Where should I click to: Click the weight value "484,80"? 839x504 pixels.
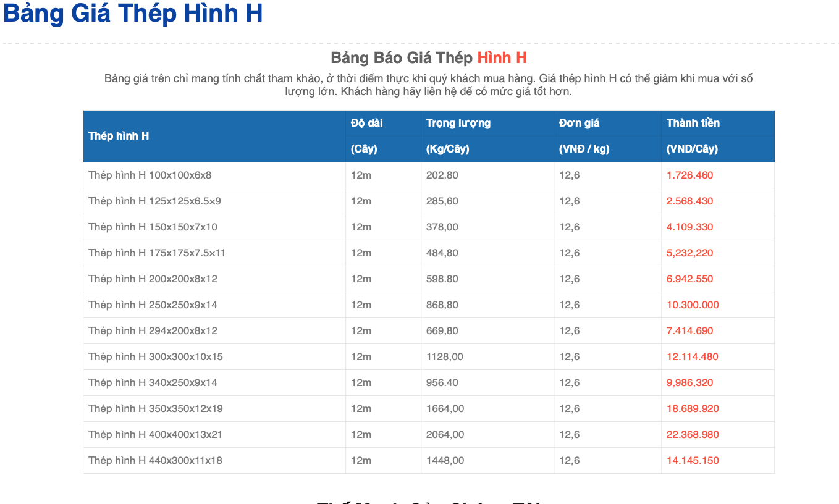442,253
